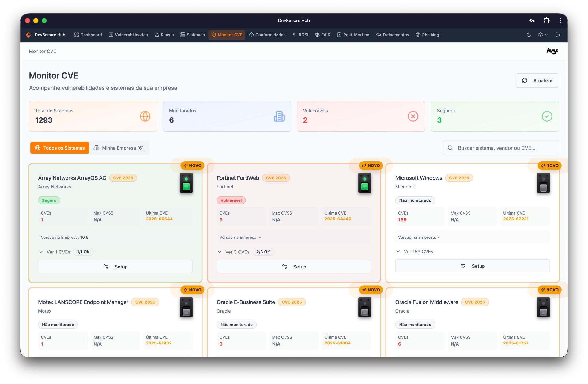The width and height of the screenshot is (588, 384).
Task: Click Não monitorado badge on Microsoft Windows
Action: pos(415,200)
